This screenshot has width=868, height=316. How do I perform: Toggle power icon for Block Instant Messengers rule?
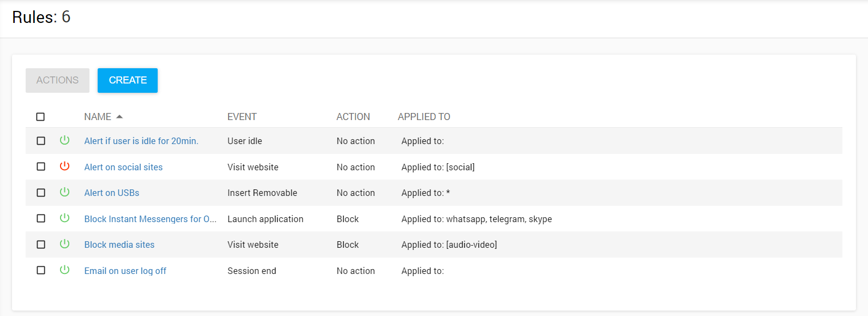64,218
